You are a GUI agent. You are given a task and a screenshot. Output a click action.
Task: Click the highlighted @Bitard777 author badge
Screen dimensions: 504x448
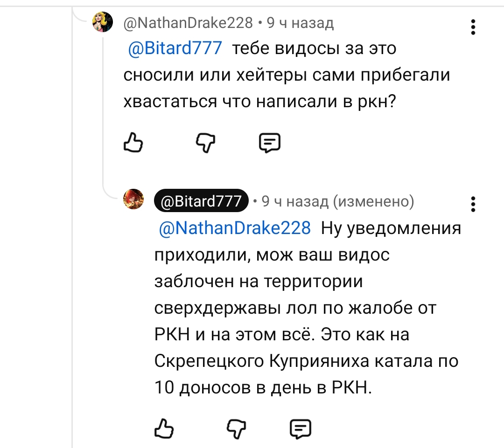click(201, 201)
